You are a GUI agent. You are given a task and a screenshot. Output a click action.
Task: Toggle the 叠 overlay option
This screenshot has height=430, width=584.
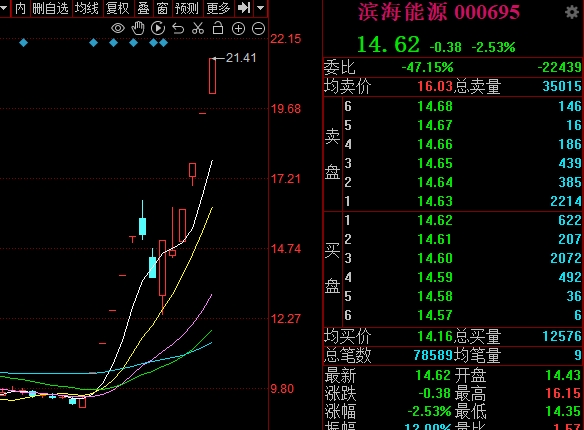tap(143, 8)
